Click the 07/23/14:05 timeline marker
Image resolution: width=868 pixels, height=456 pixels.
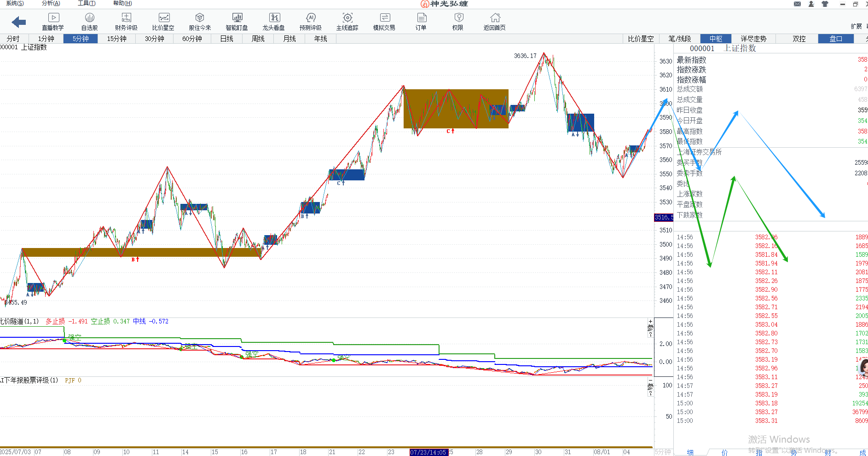pyautogui.click(x=428, y=452)
